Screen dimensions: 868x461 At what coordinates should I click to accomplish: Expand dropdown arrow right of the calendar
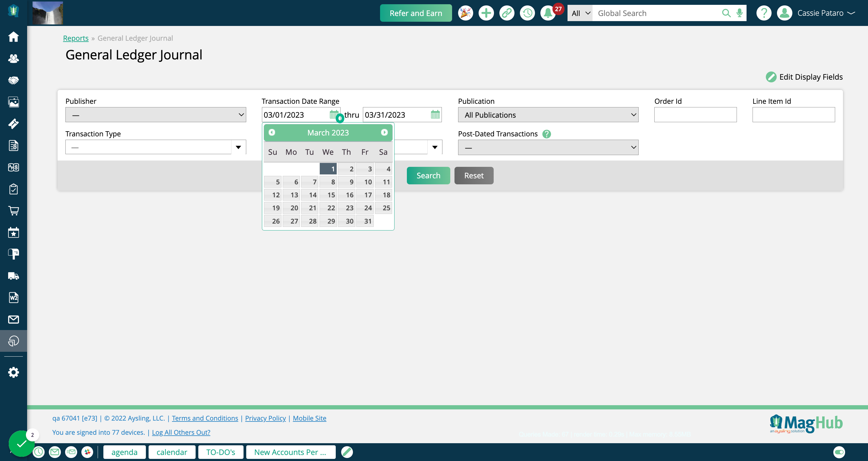435,147
